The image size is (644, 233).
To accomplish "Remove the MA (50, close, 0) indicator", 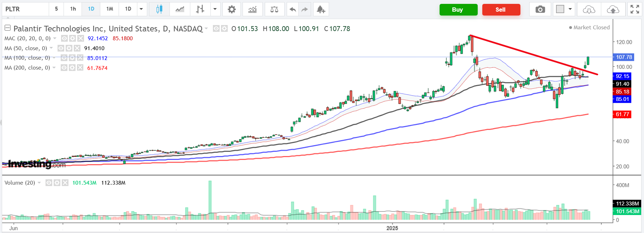I will click(77, 48).
